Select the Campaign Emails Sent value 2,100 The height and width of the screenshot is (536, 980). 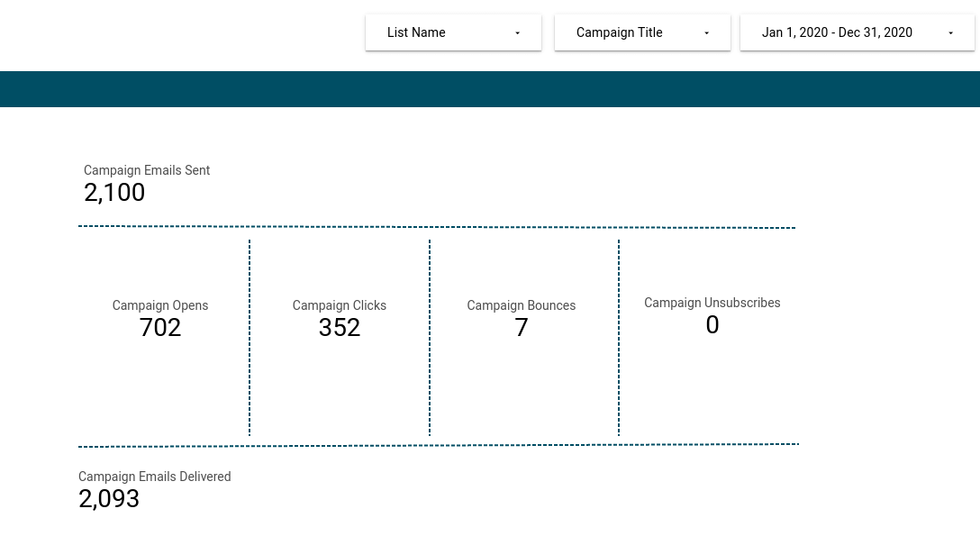[x=114, y=192]
